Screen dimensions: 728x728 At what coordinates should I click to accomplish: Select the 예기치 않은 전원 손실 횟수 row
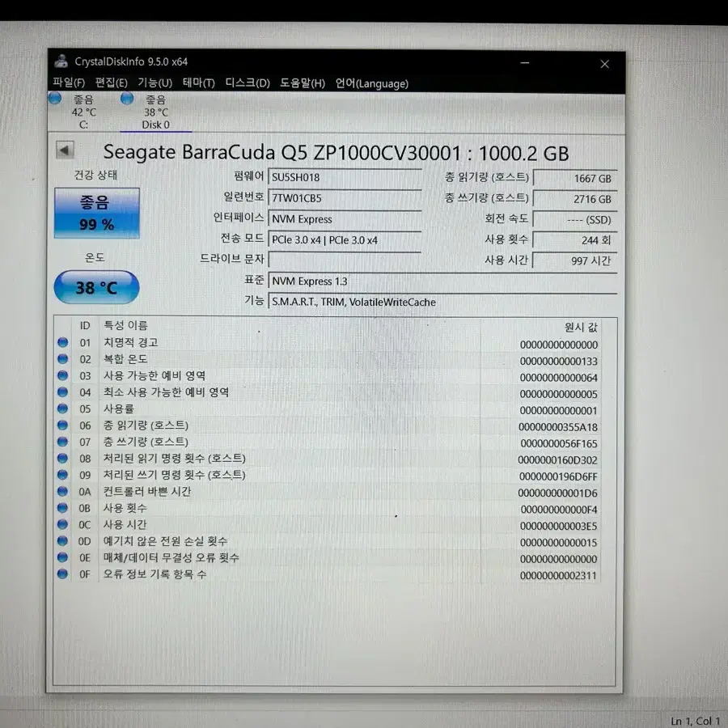[328, 541]
